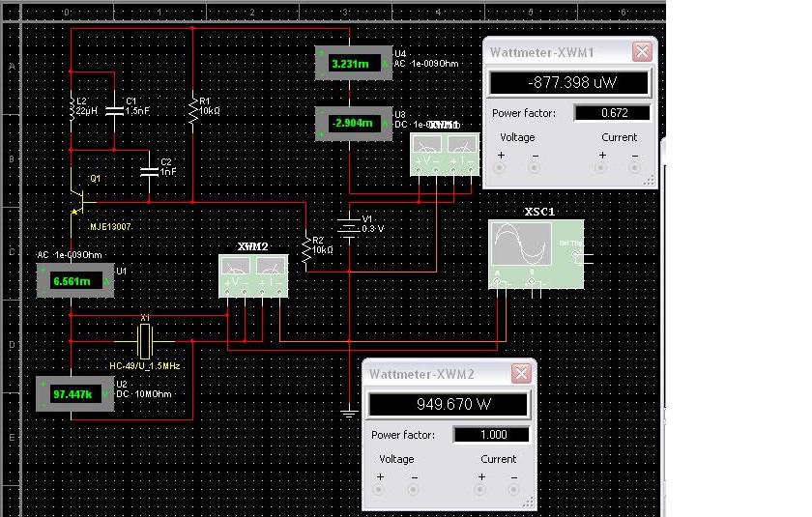The image size is (812, 517).
Task: Select the X1 crystal HC-49/U component
Action: [x=145, y=339]
